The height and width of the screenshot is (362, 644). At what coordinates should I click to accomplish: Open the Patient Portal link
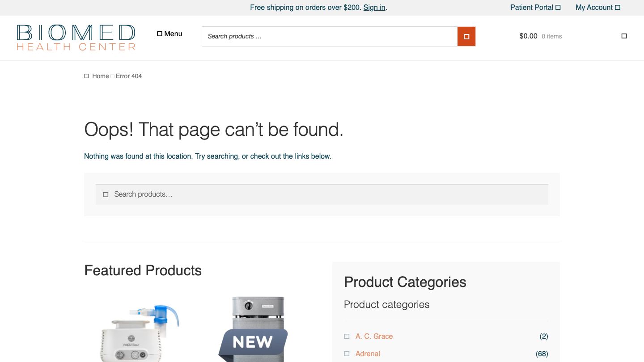pyautogui.click(x=532, y=8)
